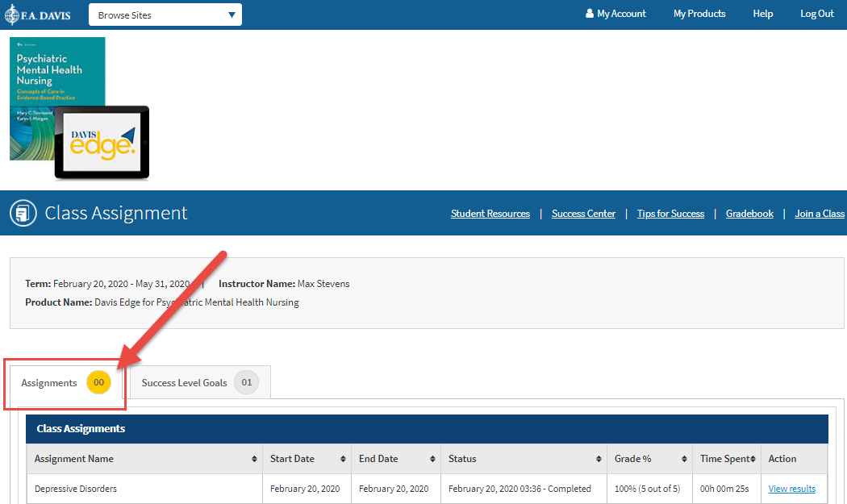
Task: Open My Products page
Action: click(x=699, y=14)
